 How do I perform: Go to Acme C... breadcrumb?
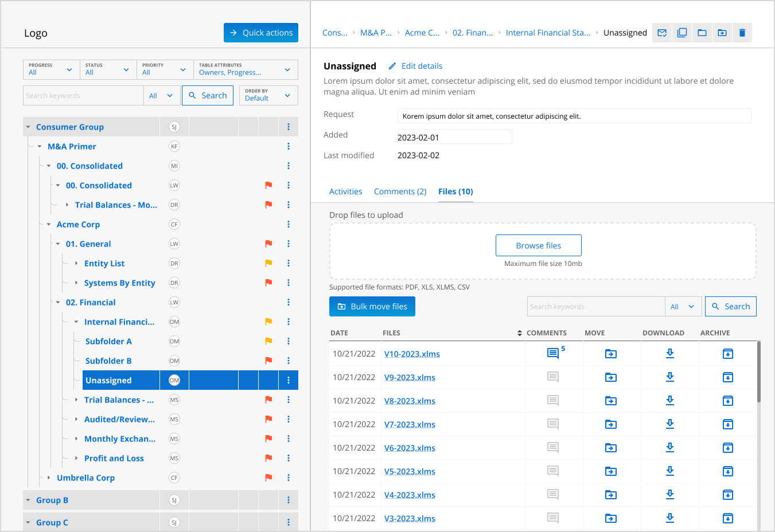tap(422, 33)
